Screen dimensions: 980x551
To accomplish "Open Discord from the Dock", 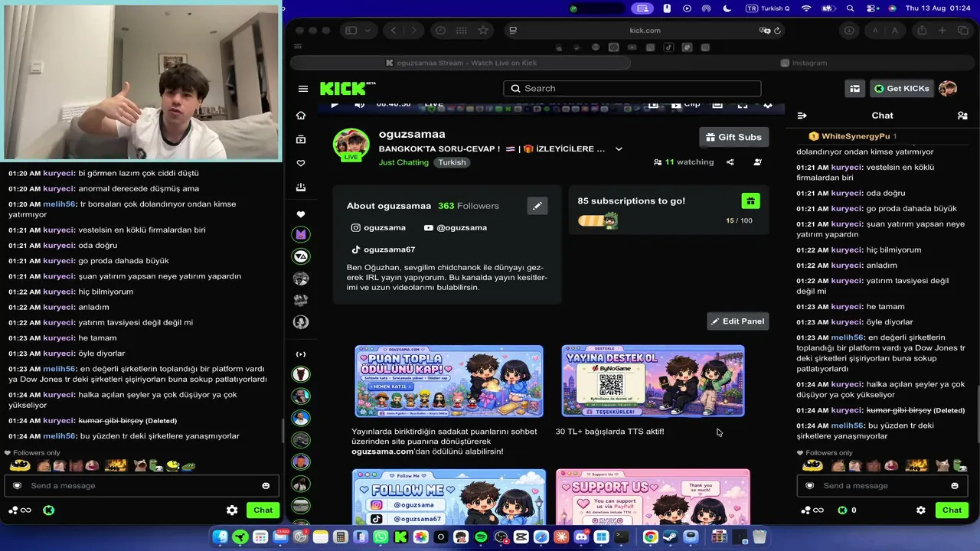I will 581,537.
